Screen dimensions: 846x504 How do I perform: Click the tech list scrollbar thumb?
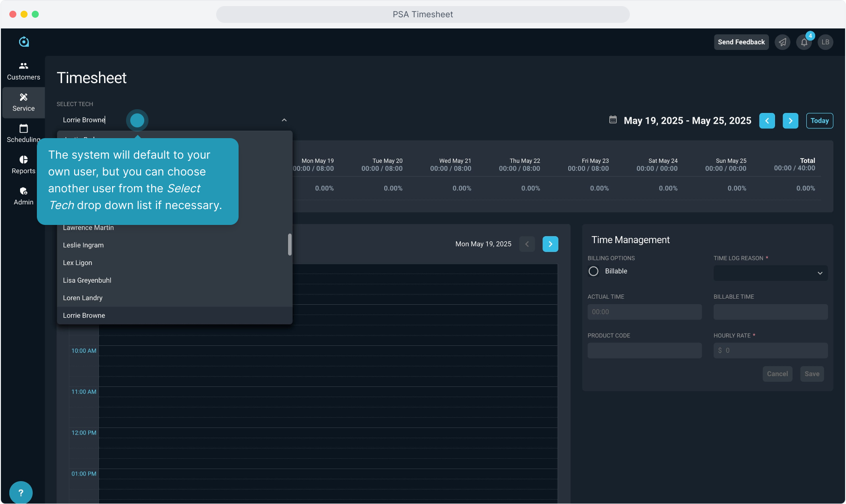click(289, 244)
